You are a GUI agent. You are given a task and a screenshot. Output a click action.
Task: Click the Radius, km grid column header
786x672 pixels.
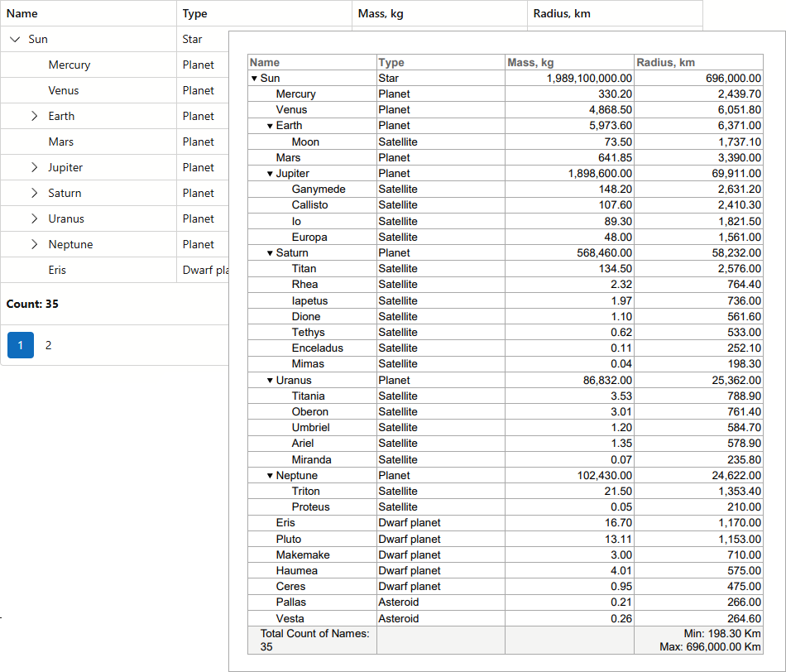click(562, 13)
